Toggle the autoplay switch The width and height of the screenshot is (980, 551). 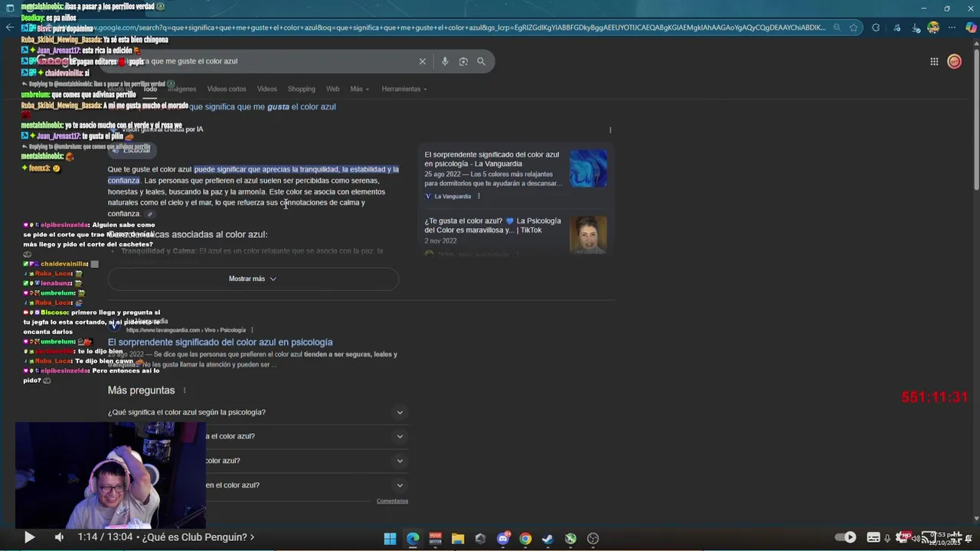[x=845, y=537]
